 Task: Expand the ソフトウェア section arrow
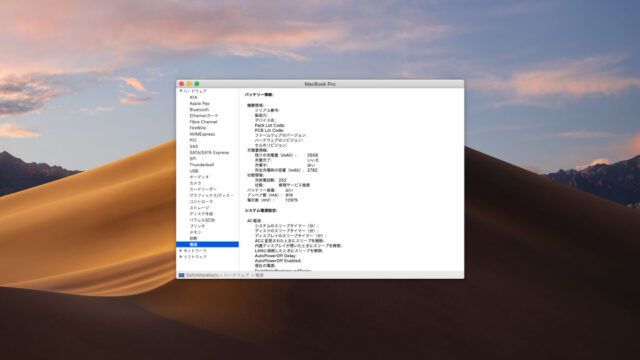click(180, 257)
